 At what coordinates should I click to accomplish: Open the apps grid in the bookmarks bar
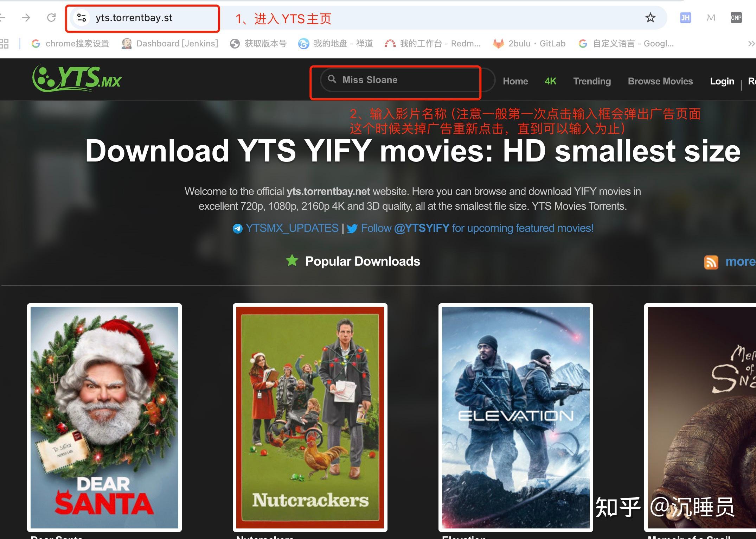tap(4, 44)
